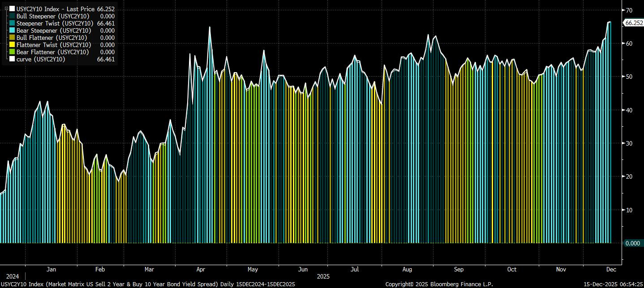The image size is (644, 288).
Task: Click the Sep label on the time axis
Action: coord(459,270)
